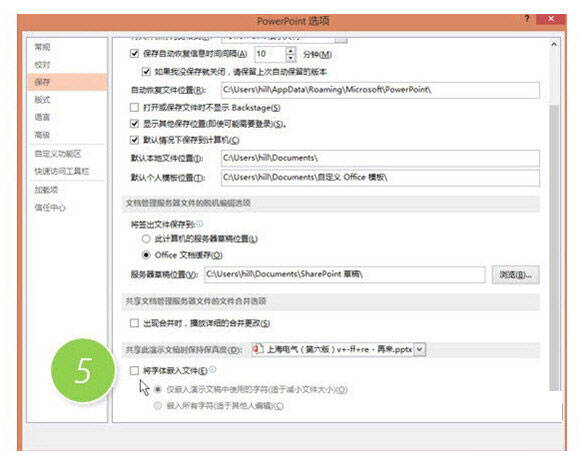Decrease the autorecover minutes with the down arrow
The image size is (587, 464).
[291, 58]
